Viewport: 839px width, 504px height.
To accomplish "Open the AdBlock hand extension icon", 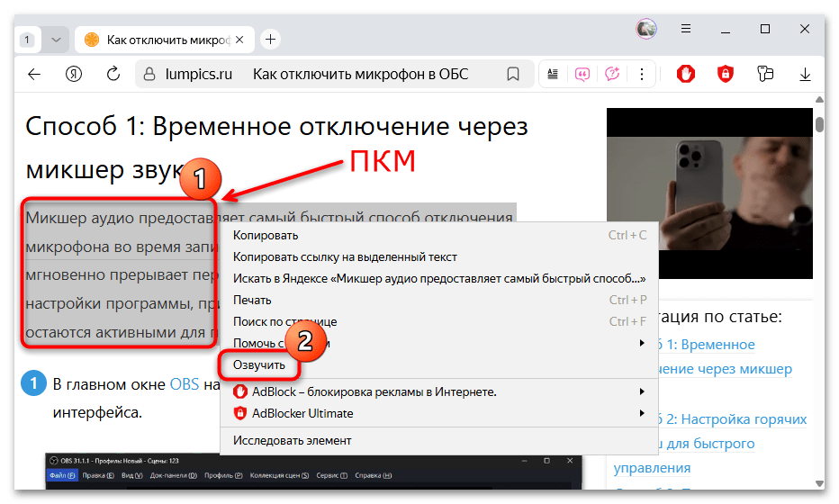I will (x=685, y=74).
